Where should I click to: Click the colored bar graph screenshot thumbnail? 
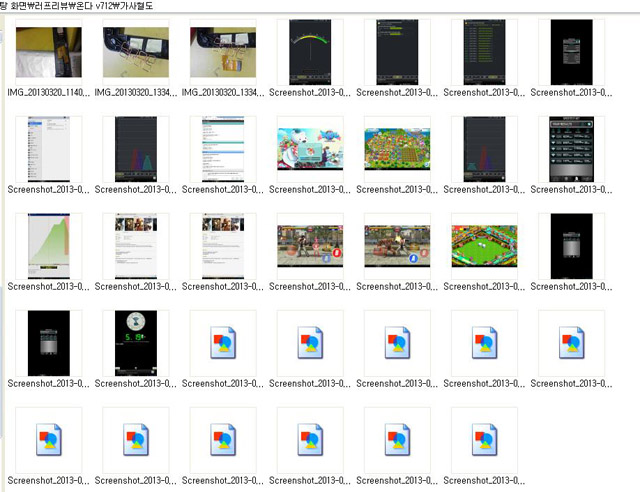(x=137, y=149)
